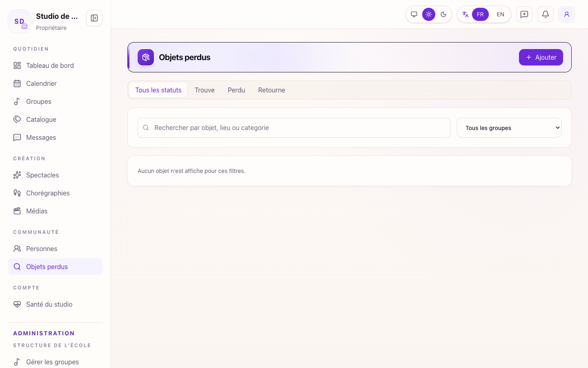Open the notifications bell
Viewport: 588px width, 368px height.
(x=546, y=14)
